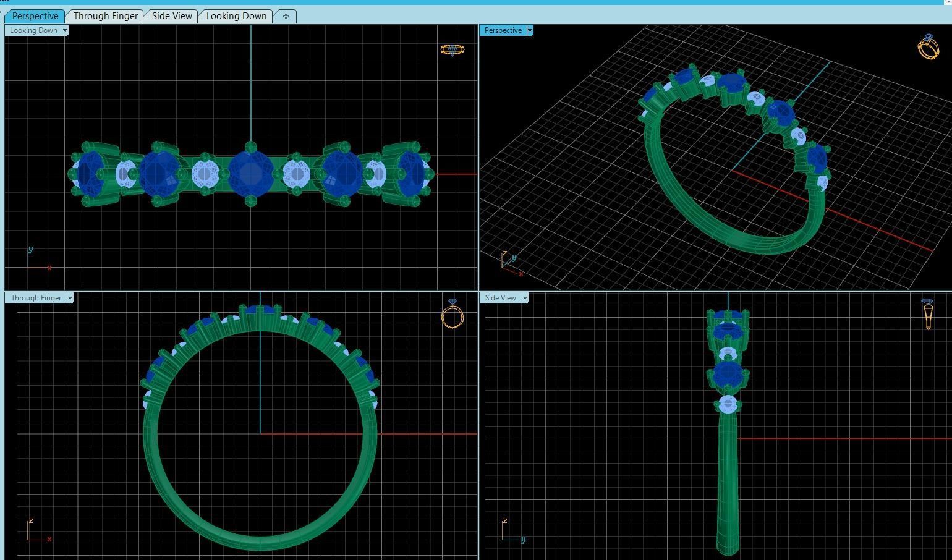The image size is (952, 560).
Task: Click the Side View ring orientation icon
Action: 927,314
